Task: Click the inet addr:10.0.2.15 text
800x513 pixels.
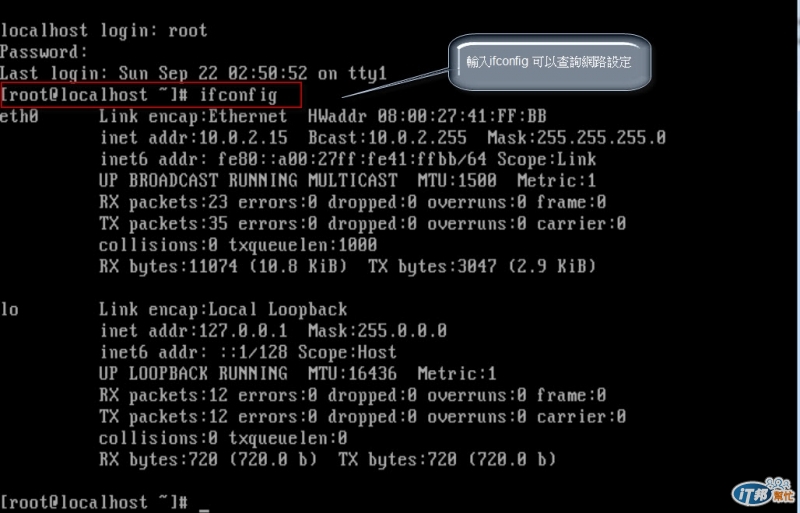Action: coord(193,138)
